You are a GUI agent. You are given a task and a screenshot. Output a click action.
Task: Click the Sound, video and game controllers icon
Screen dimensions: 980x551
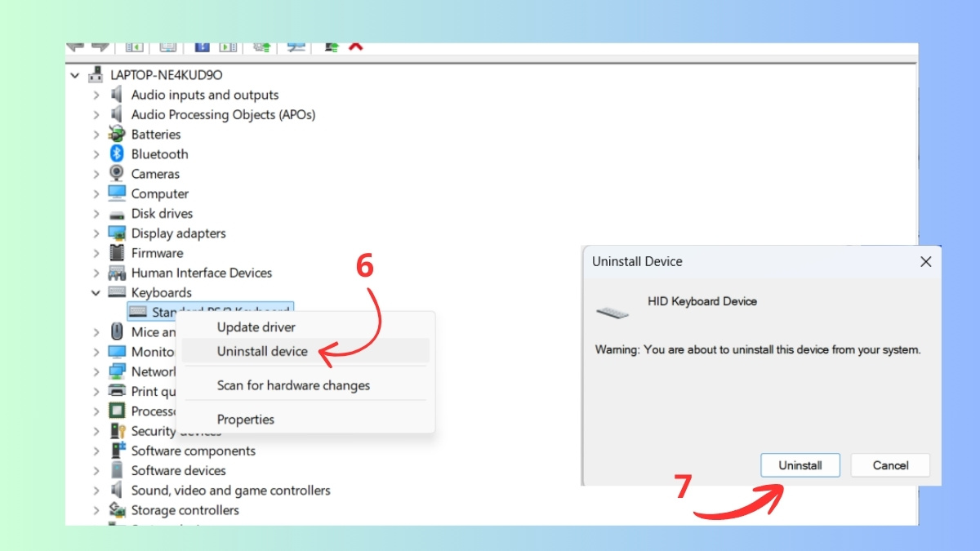117,491
